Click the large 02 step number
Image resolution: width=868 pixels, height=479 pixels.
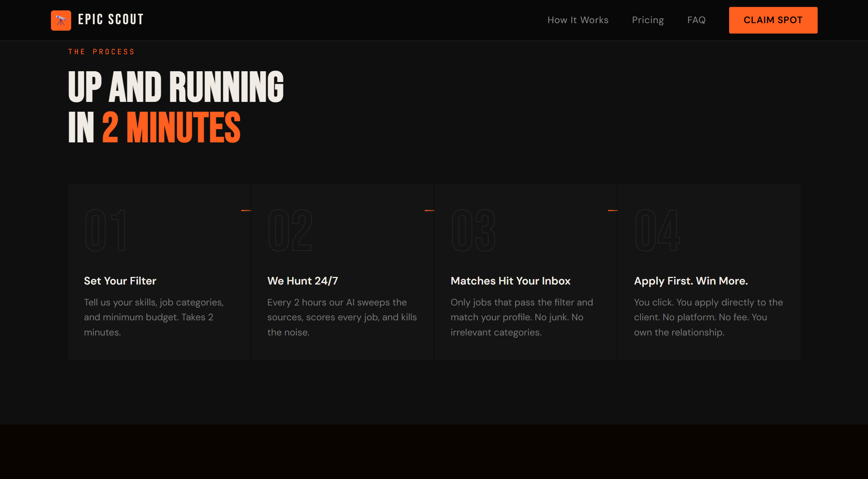pyautogui.click(x=290, y=230)
